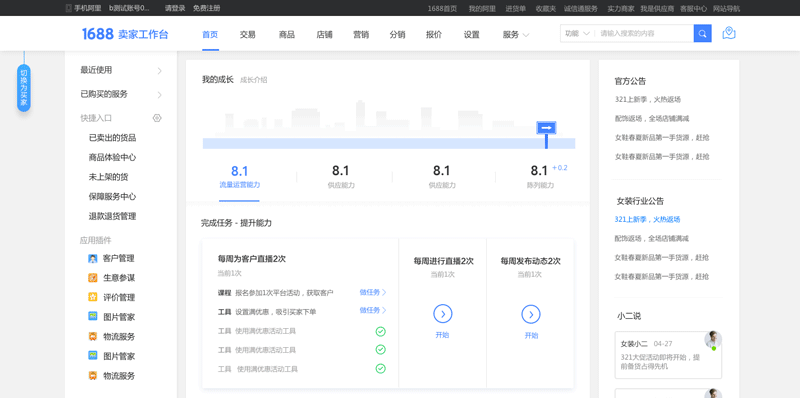The width and height of the screenshot is (800, 398).
Task: Click the arrow flag marker on growth bar
Action: [x=546, y=128]
